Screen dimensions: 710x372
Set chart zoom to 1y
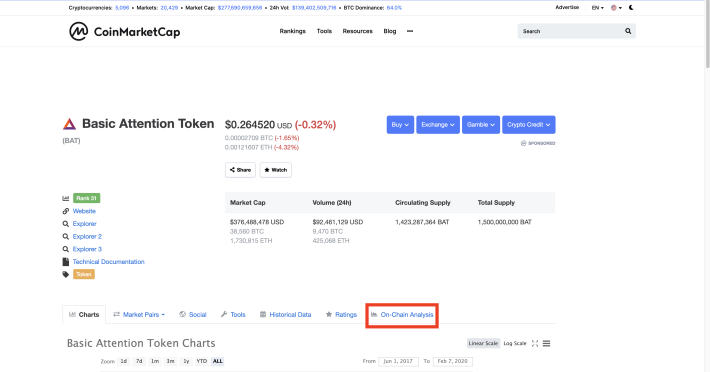[x=186, y=361]
